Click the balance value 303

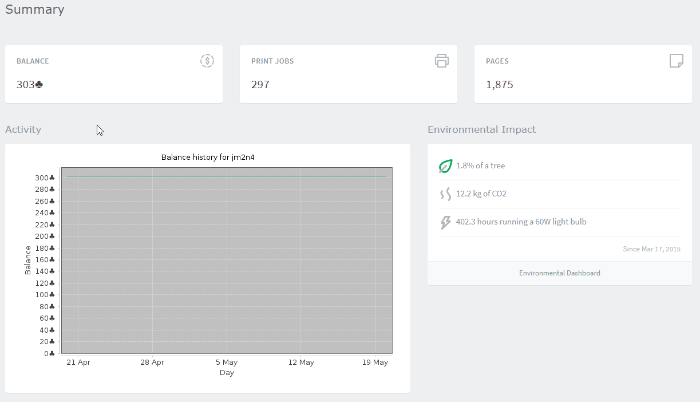pos(29,85)
